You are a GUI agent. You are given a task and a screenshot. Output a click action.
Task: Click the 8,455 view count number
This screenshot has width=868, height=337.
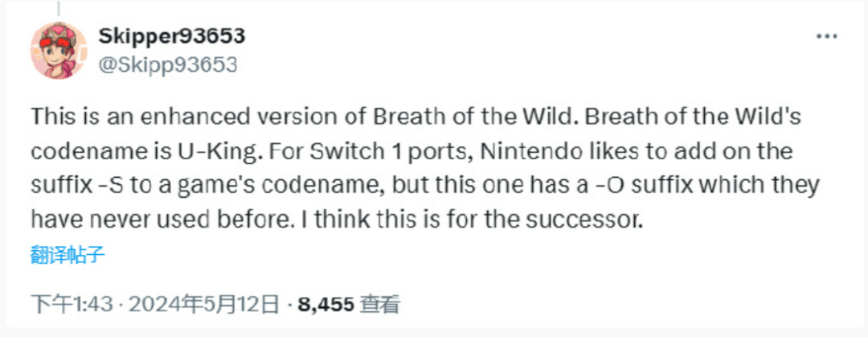click(326, 304)
